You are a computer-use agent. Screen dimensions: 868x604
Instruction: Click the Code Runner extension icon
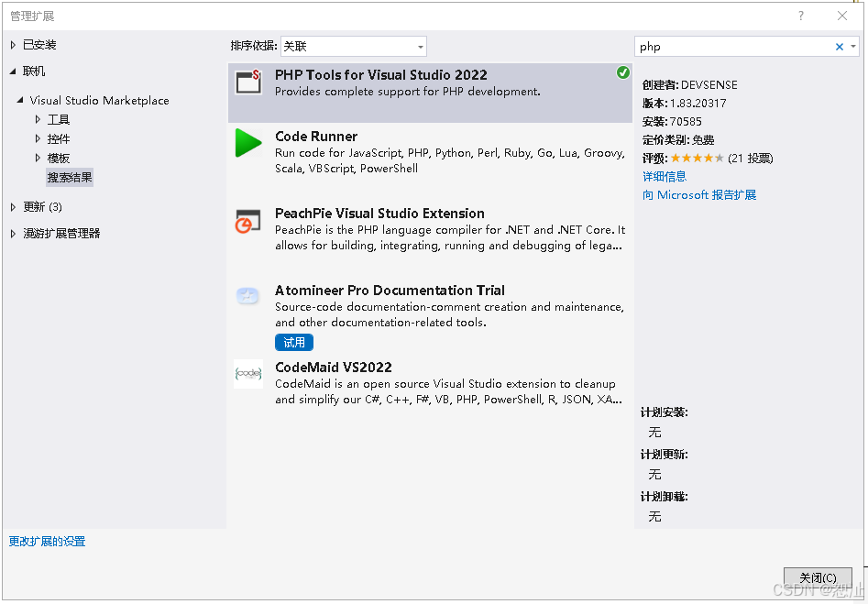pos(248,145)
